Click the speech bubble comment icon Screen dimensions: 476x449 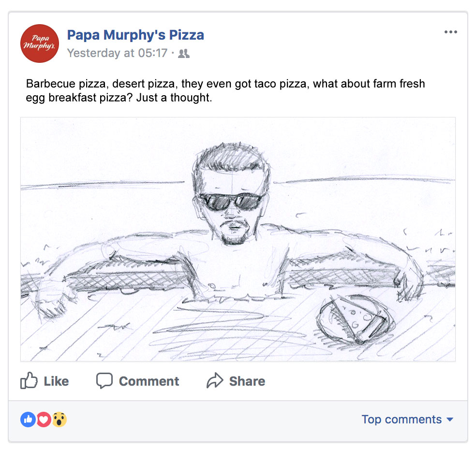pos(104,381)
